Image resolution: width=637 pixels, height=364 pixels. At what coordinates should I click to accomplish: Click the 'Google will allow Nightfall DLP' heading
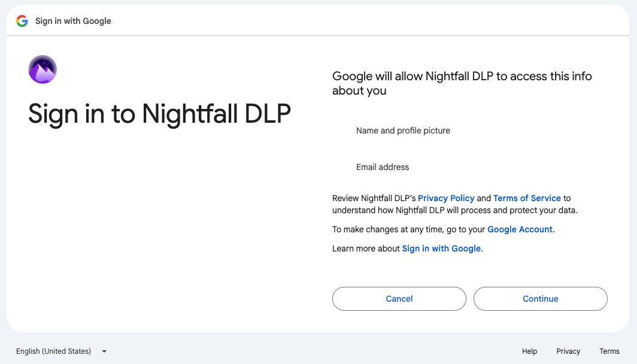[x=462, y=83]
